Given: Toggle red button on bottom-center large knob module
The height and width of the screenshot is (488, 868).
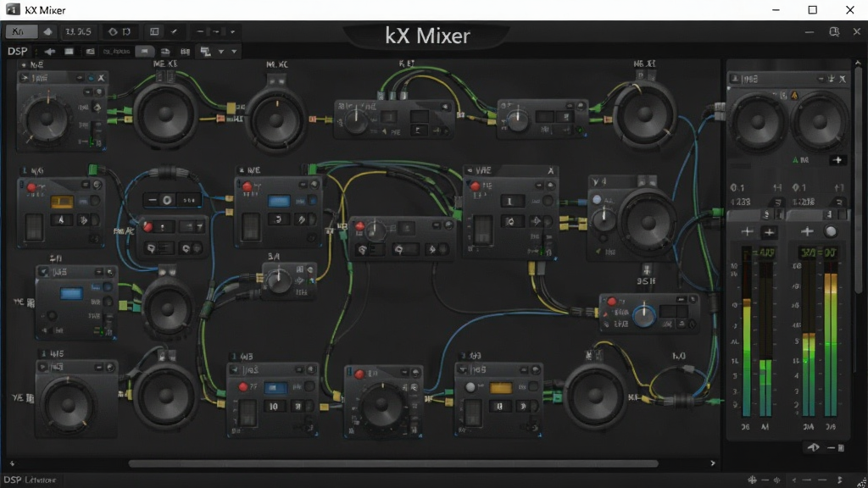Looking at the screenshot, I should point(359,374).
